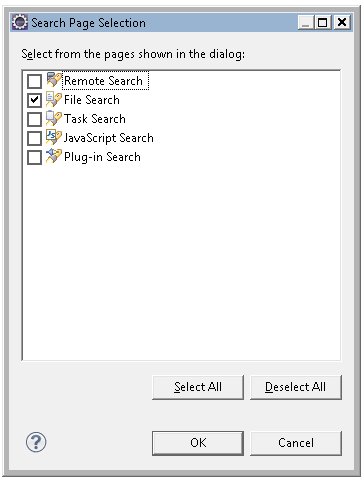Viewport: 364px width, 480px height.
Task: Dismiss the dialog with Cancel
Action: pos(296,443)
